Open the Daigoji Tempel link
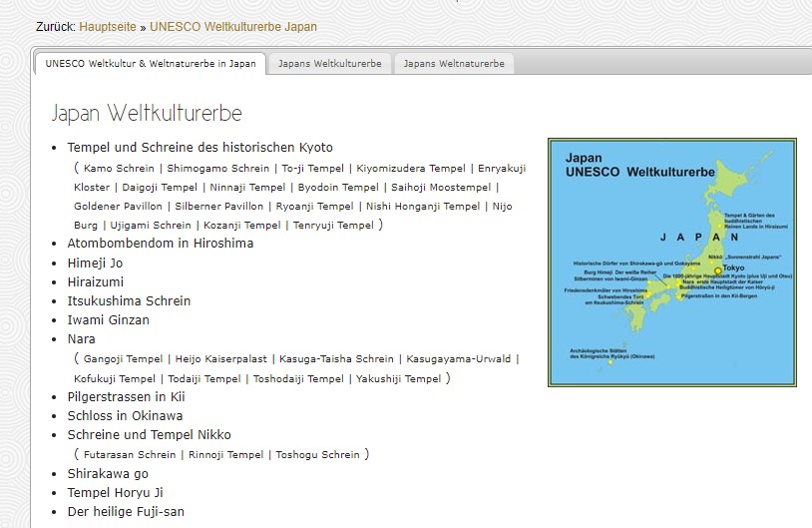 (160, 187)
